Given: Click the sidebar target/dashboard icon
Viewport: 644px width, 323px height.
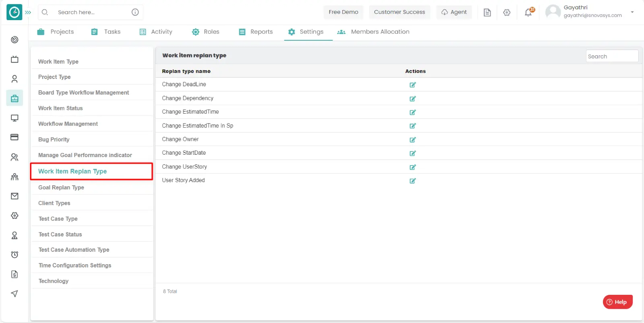Looking at the screenshot, I should pyautogui.click(x=14, y=39).
